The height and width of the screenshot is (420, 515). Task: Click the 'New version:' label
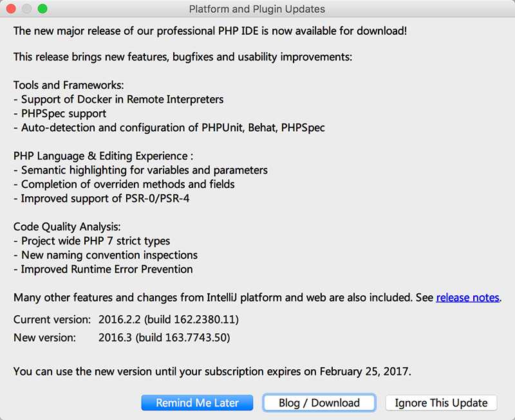[44, 338]
